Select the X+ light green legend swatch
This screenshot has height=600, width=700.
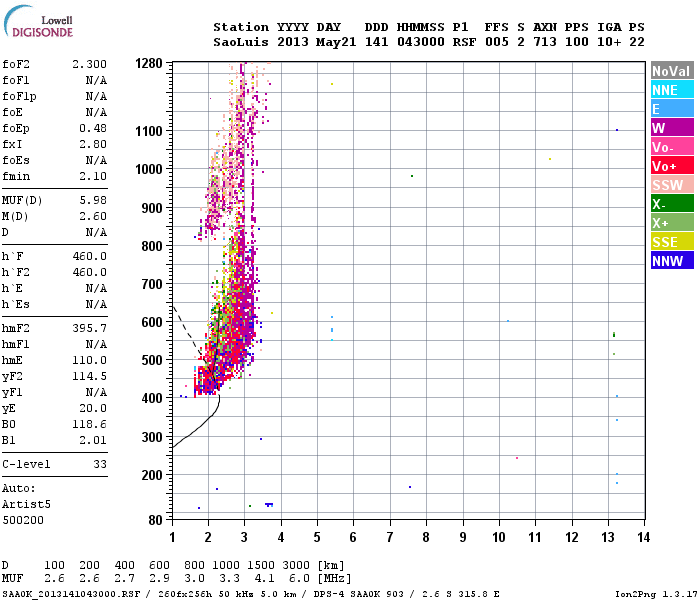click(672, 223)
